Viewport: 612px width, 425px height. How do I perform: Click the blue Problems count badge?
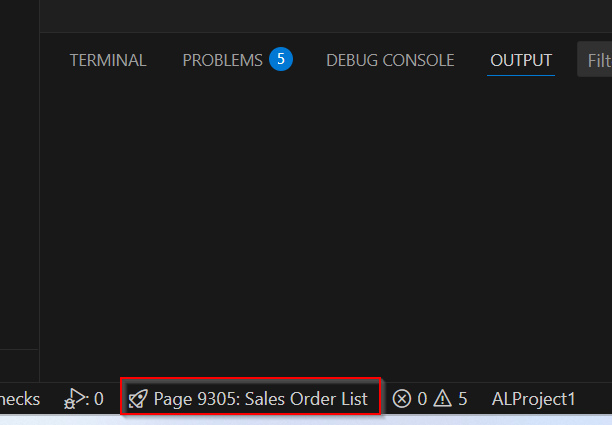coord(280,59)
